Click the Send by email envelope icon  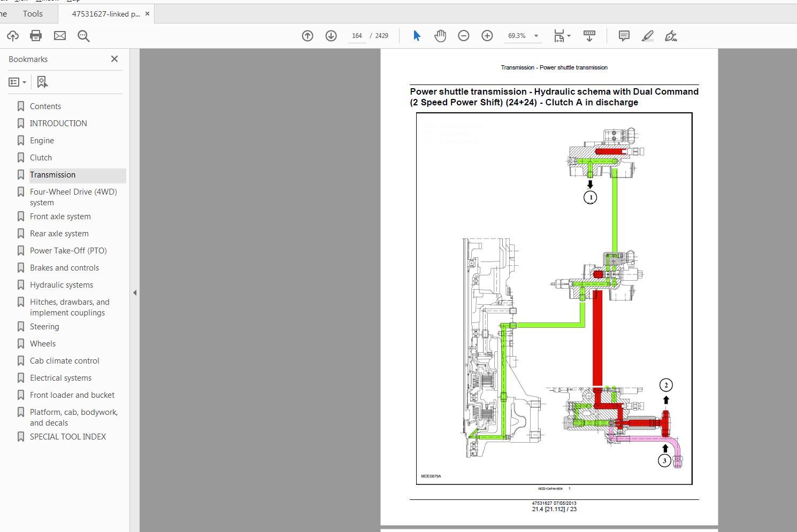60,36
